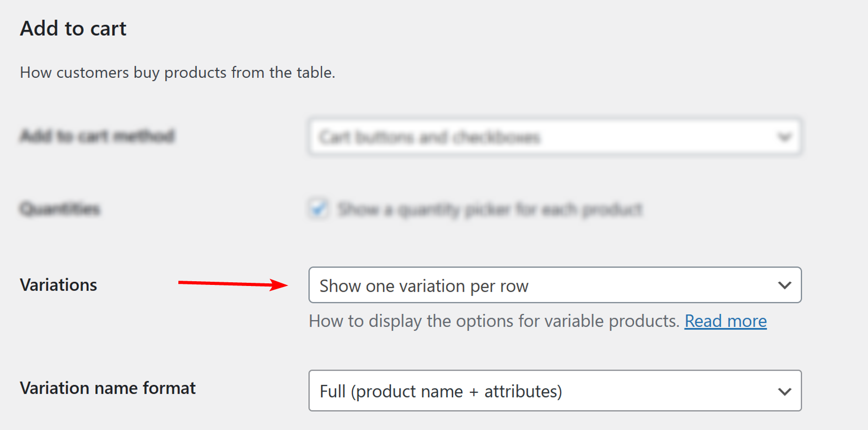Click the Add to cart heading
Image resolution: width=868 pixels, height=430 pixels.
(x=73, y=28)
